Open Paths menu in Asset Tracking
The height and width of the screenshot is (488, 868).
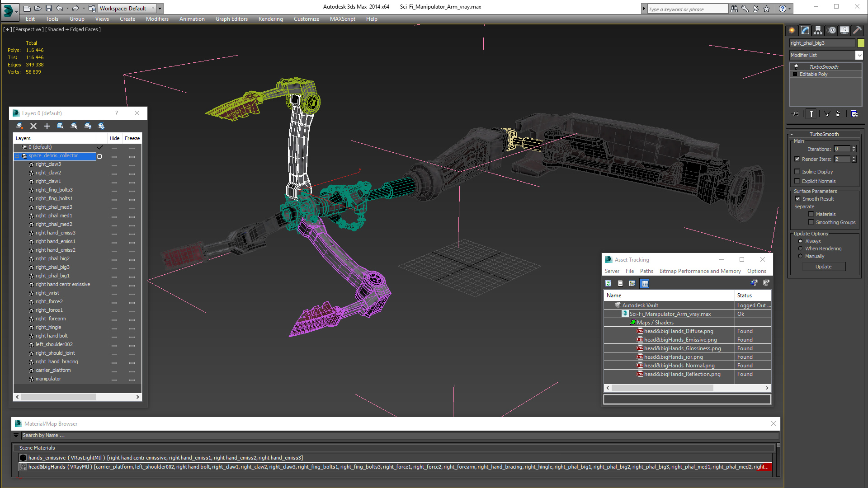coord(646,271)
